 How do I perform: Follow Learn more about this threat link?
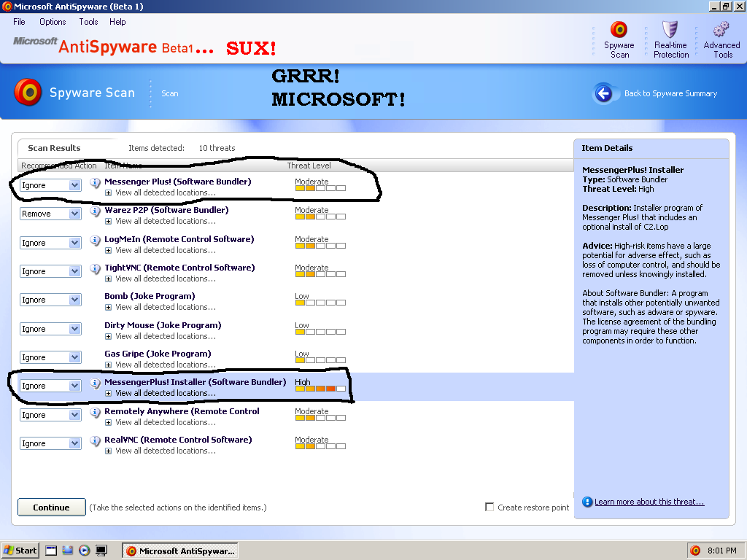[649, 502]
